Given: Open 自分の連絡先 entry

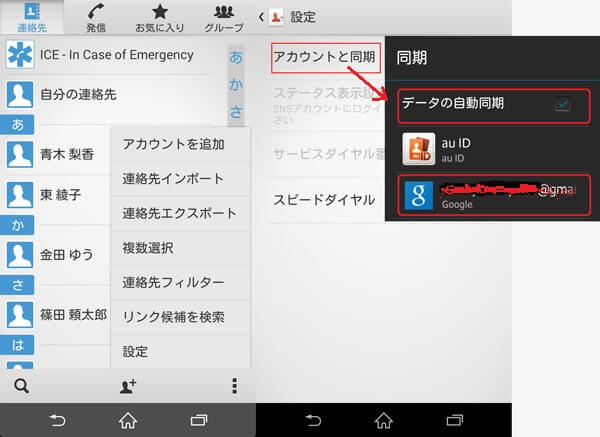Looking at the screenshot, I should coord(78,95).
